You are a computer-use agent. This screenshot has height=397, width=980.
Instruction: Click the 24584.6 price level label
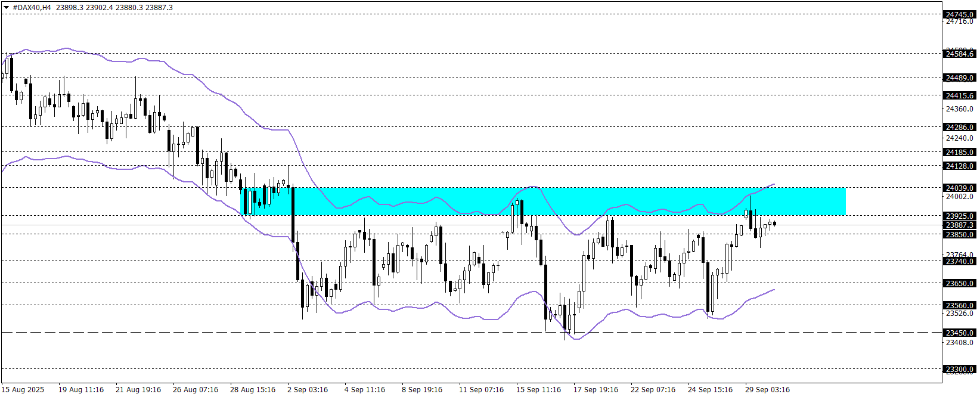pos(960,54)
